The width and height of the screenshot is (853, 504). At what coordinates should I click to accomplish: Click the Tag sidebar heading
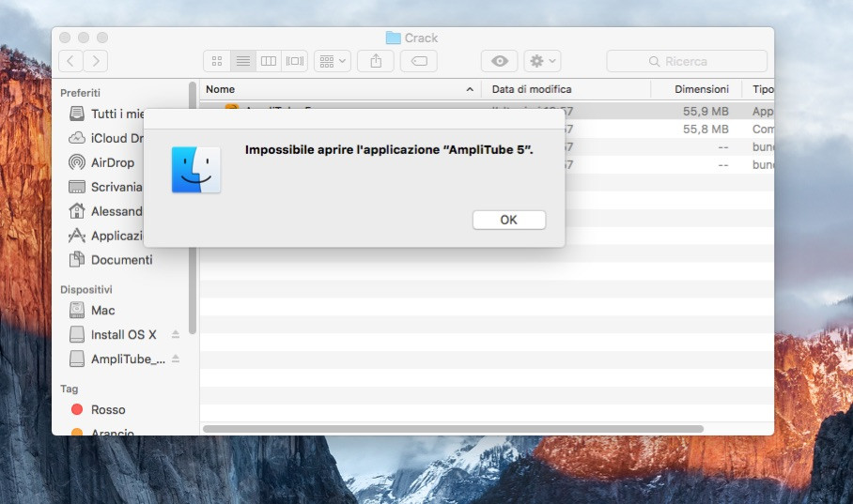click(x=70, y=389)
